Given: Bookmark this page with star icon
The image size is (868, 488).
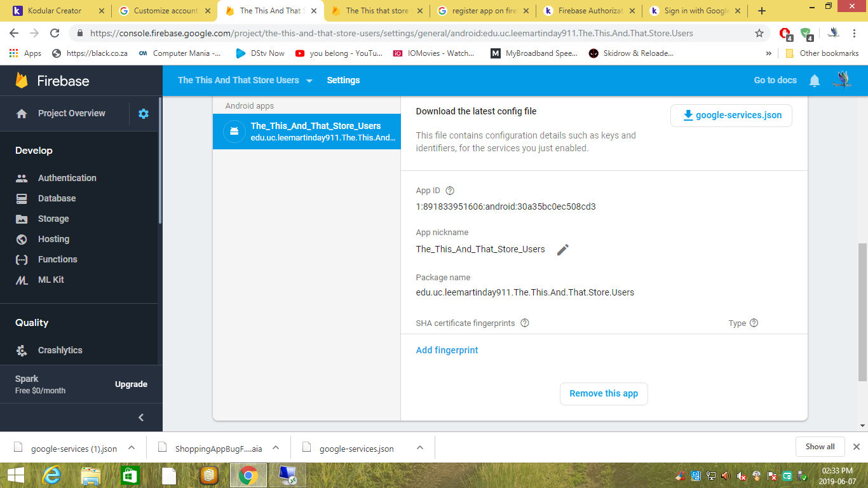Looking at the screenshot, I should (x=759, y=33).
